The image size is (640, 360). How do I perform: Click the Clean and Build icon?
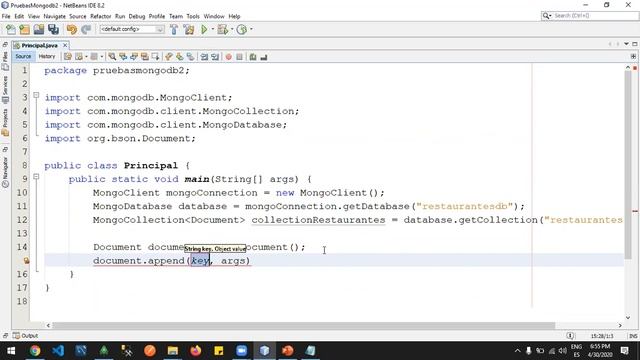(x=189, y=29)
